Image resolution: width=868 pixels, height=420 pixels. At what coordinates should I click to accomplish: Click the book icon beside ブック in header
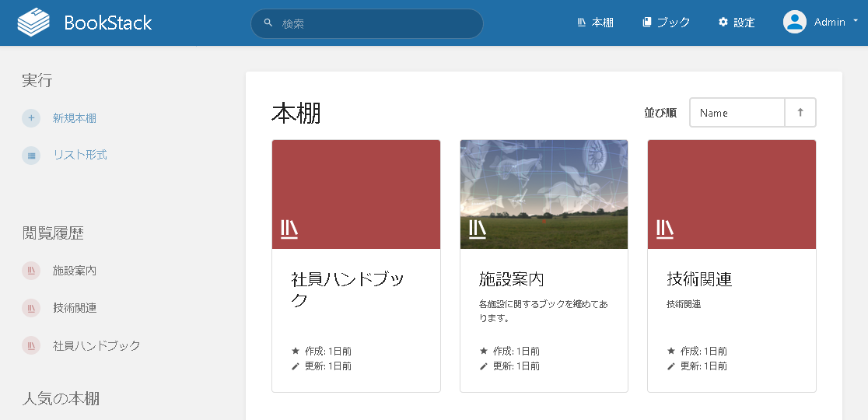[646, 22]
